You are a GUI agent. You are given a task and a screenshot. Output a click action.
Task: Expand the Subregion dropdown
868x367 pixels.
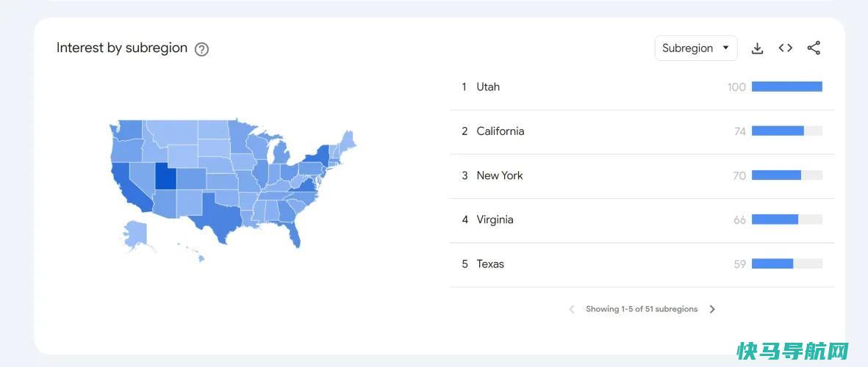pyautogui.click(x=696, y=48)
